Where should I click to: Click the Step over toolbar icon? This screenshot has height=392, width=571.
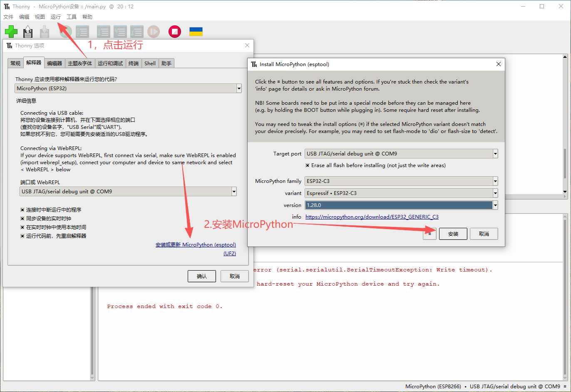point(103,32)
